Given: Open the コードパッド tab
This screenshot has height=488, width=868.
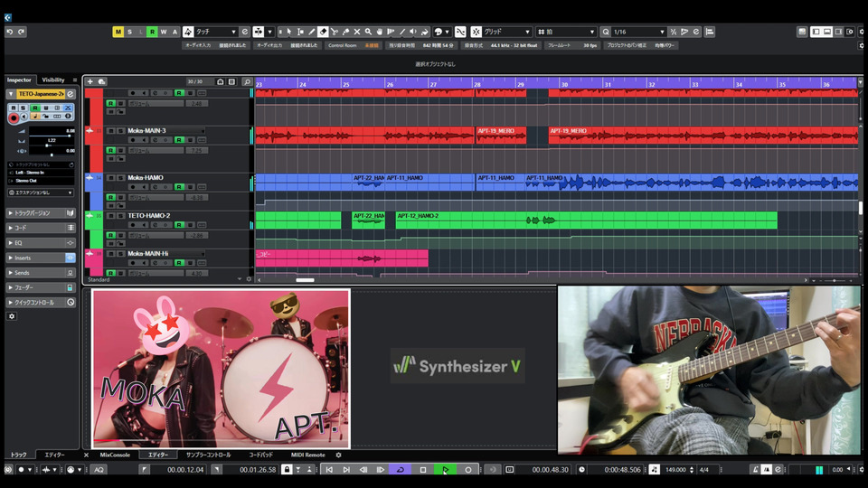Looking at the screenshot, I should tap(260, 455).
